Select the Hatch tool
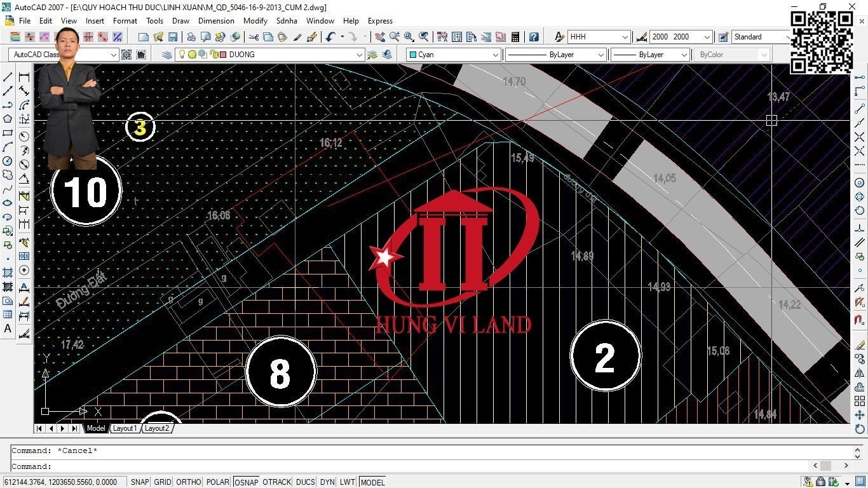868x488 pixels. tap(8, 273)
